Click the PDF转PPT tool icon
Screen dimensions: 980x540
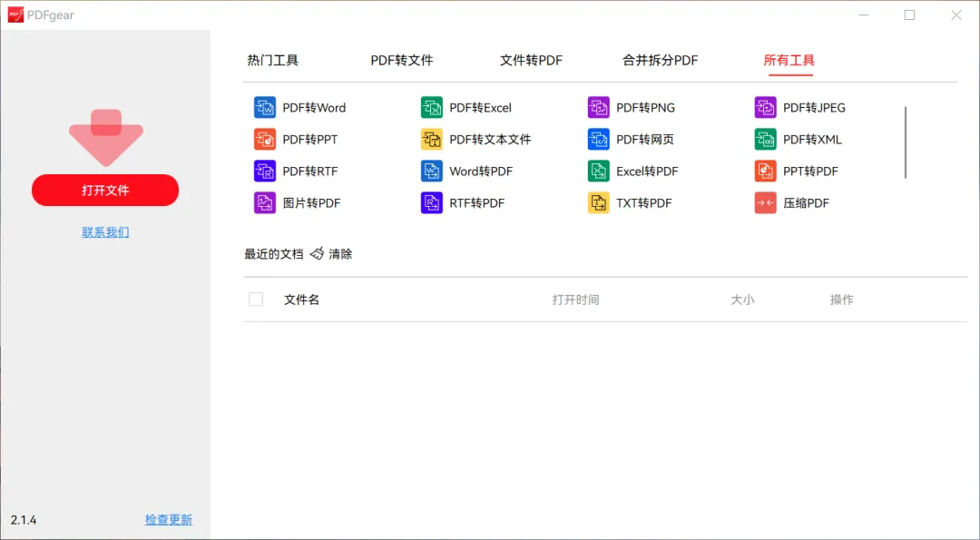click(x=265, y=140)
